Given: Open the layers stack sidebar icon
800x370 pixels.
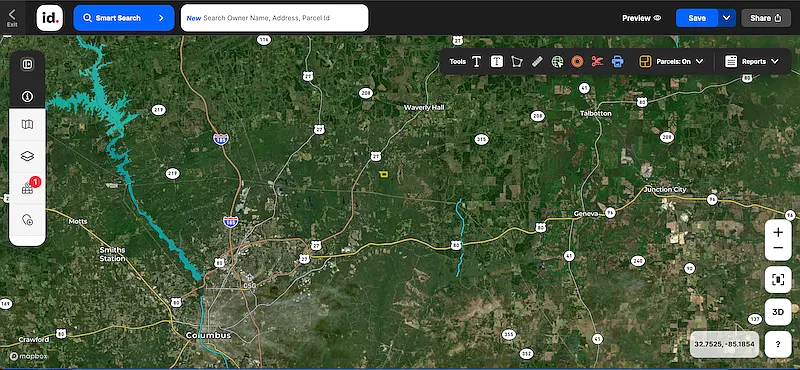Looking at the screenshot, I should [x=28, y=156].
